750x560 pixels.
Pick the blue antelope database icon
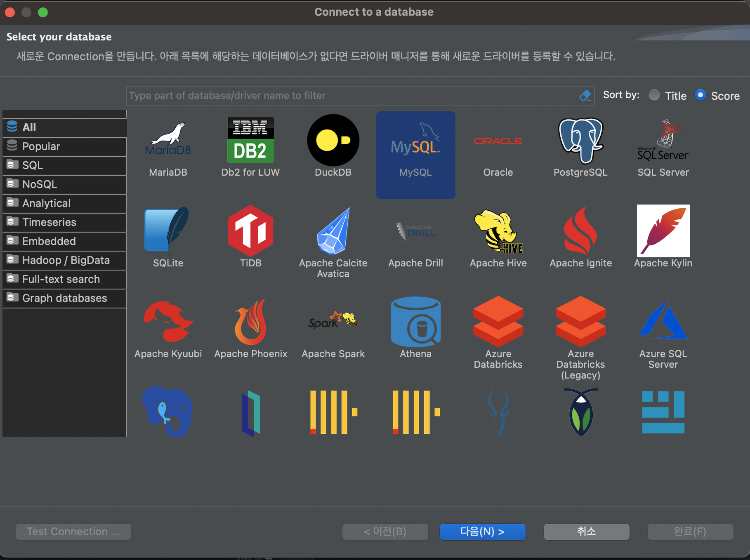click(x=498, y=412)
